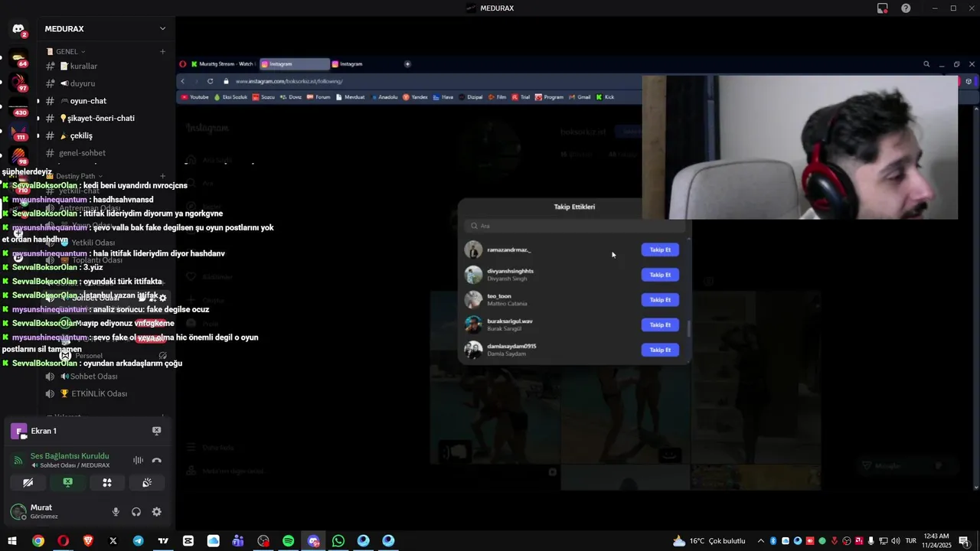This screenshot has height=551, width=980.
Task: Open the Gmail bookmark
Action: click(580, 97)
